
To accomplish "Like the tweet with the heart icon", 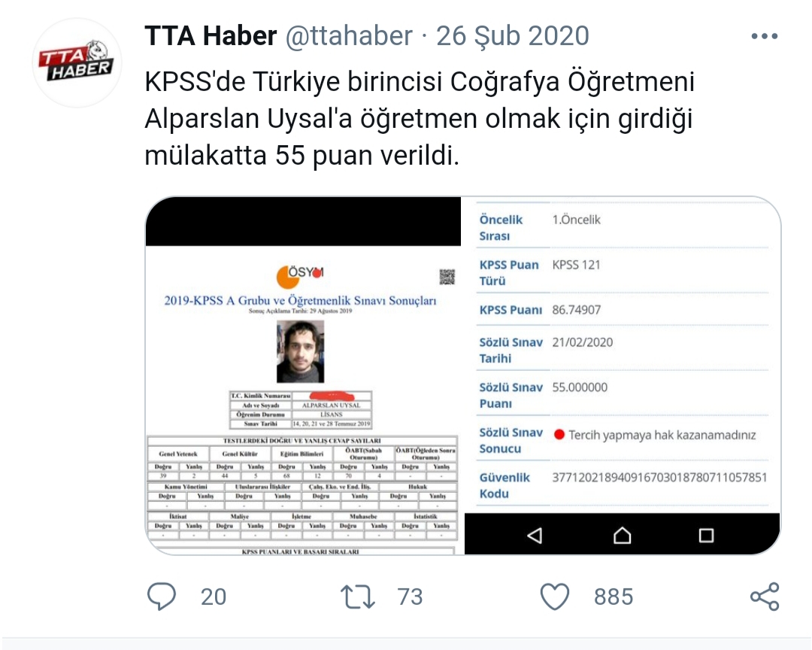I will (x=555, y=597).
